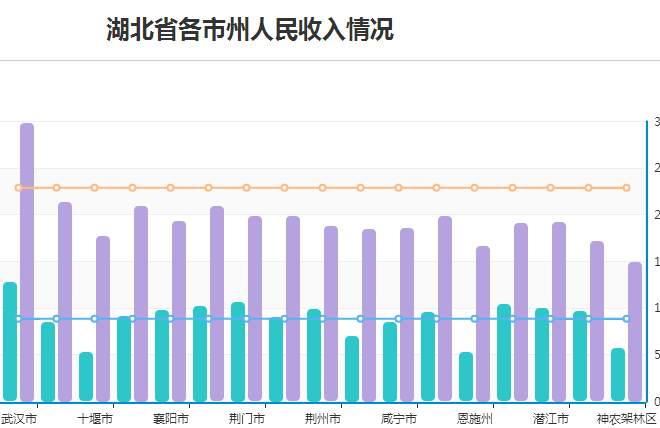Click the chart title 湖北省各市州人民收入情况
This screenshot has width=660, height=428.
[250, 30]
